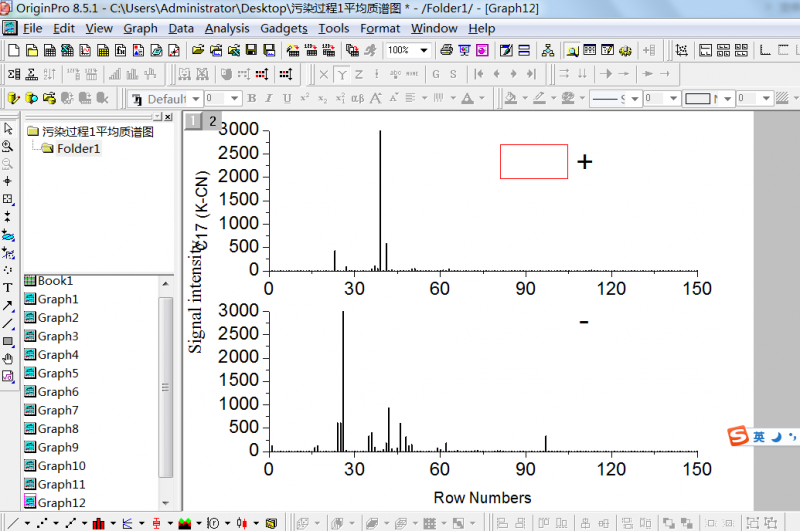Switch to layer 1 tab
The image size is (800, 531).
(193, 121)
